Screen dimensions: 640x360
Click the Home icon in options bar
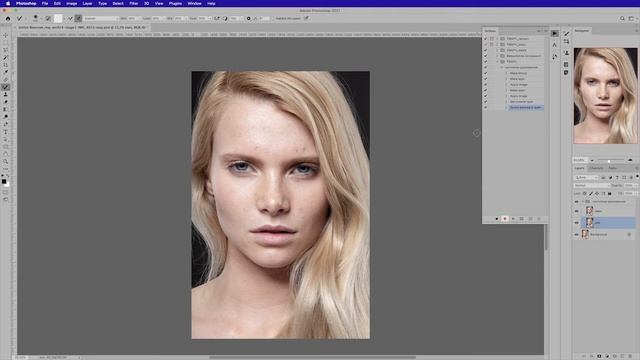[8, 18]
